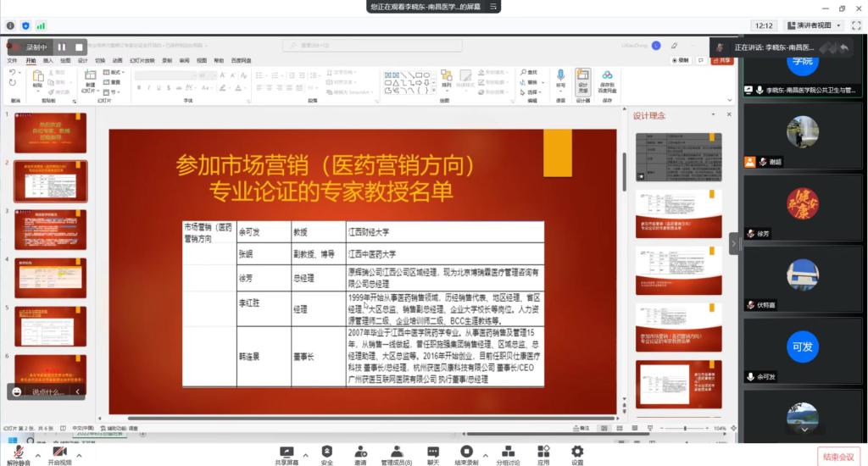Open meeting 设置 gear icon
The width and height of the screenshot is (868, 466).
pos(577,453)
